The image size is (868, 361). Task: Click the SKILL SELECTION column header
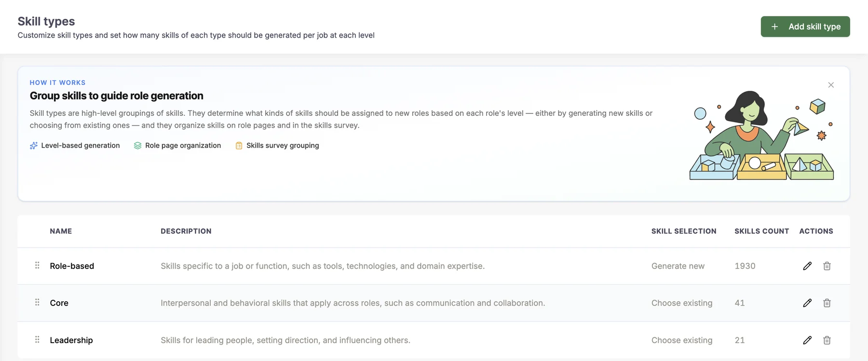684,231
